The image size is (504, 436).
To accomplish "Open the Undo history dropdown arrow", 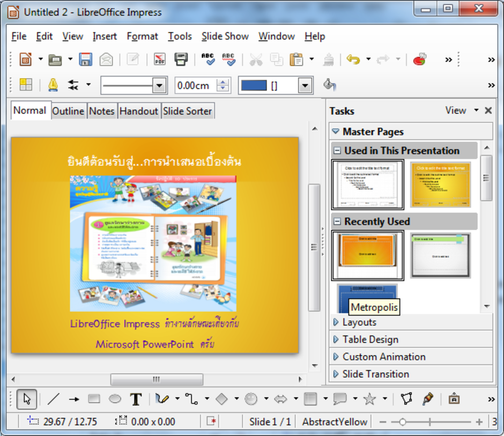I will coord(368,59).
